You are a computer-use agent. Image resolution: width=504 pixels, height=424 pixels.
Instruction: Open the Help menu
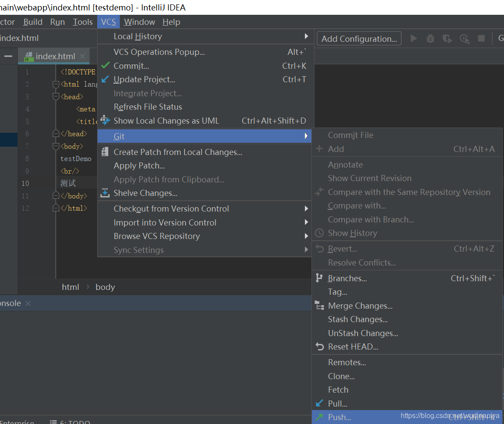click(171, 22)
